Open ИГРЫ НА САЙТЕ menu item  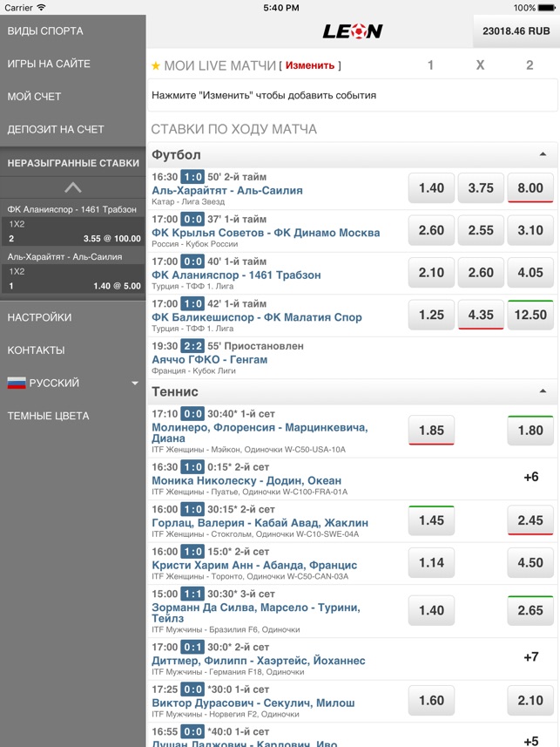(49, 64)
